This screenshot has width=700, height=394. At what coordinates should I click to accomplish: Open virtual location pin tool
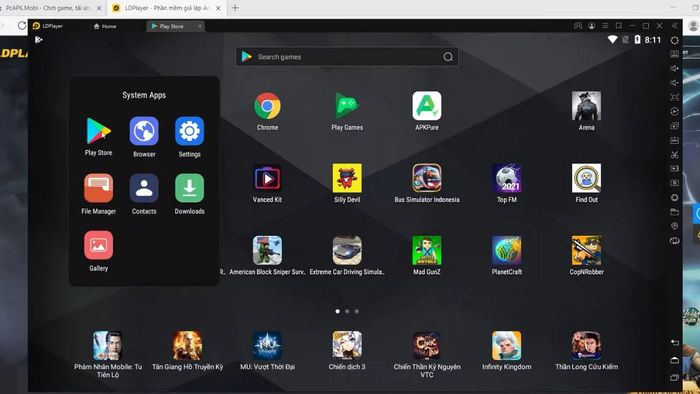tap(675, 226)
